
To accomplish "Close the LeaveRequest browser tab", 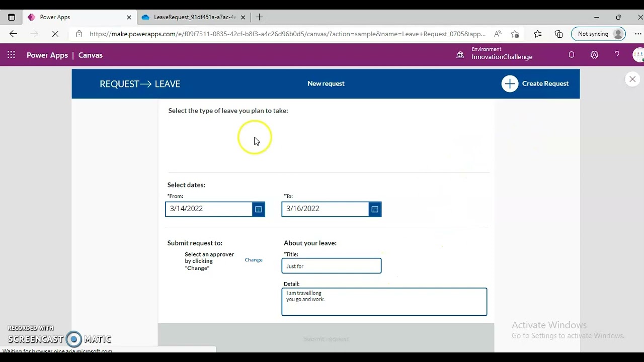I will 243,17.
